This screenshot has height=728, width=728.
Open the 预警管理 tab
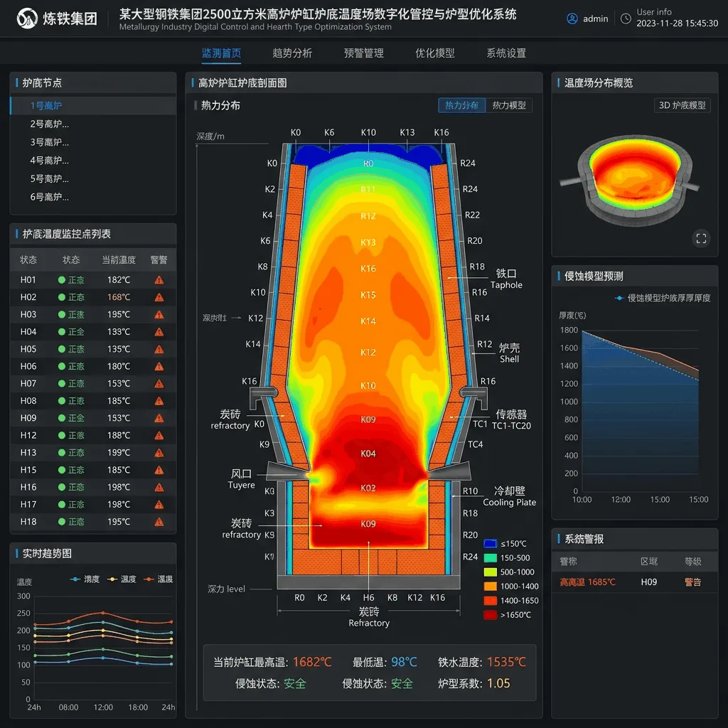click(x=364, y=53)
